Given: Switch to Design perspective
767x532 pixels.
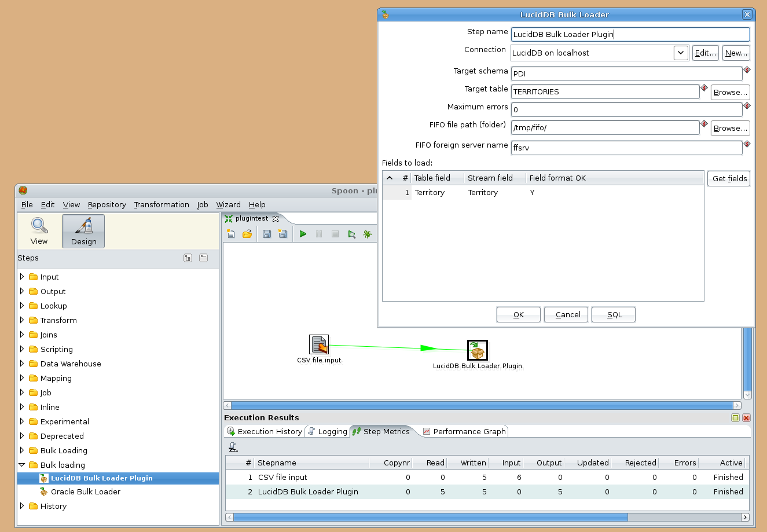Looking at the screenshot, I should click(x=83, y=232).
